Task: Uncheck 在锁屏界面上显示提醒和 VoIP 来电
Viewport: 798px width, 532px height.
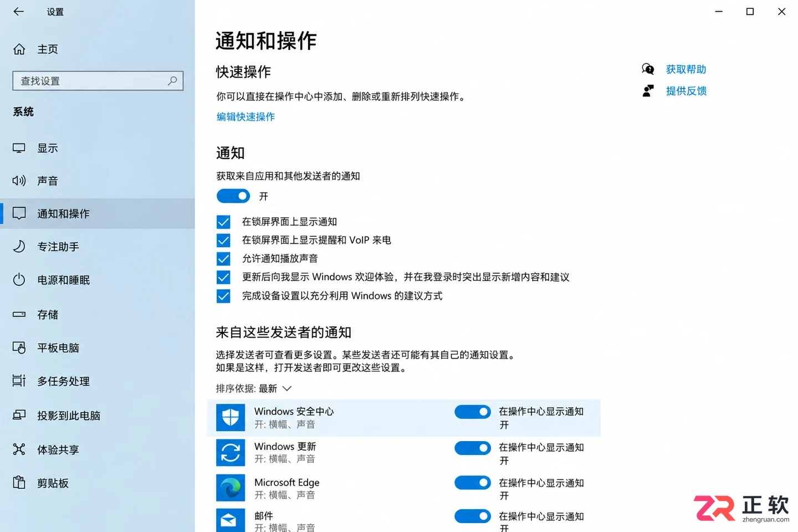Action: [x=223, y=241]
